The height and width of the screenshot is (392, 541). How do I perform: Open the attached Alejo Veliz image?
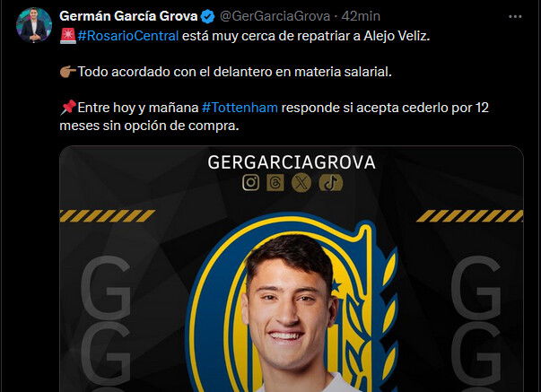click(292, 269)
